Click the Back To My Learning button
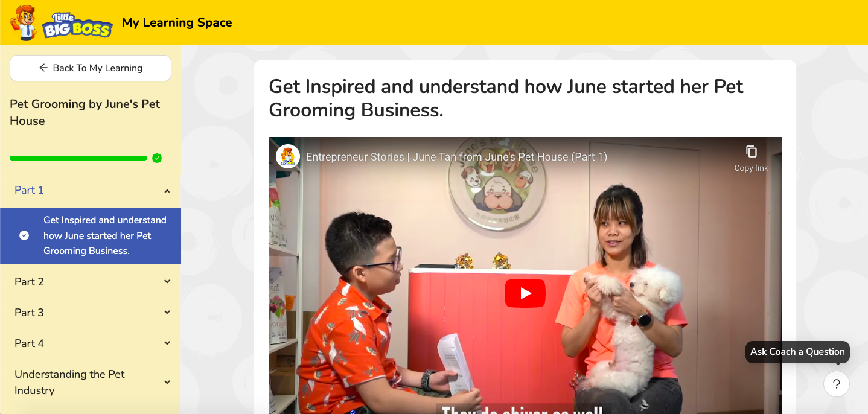 [91, 68]
